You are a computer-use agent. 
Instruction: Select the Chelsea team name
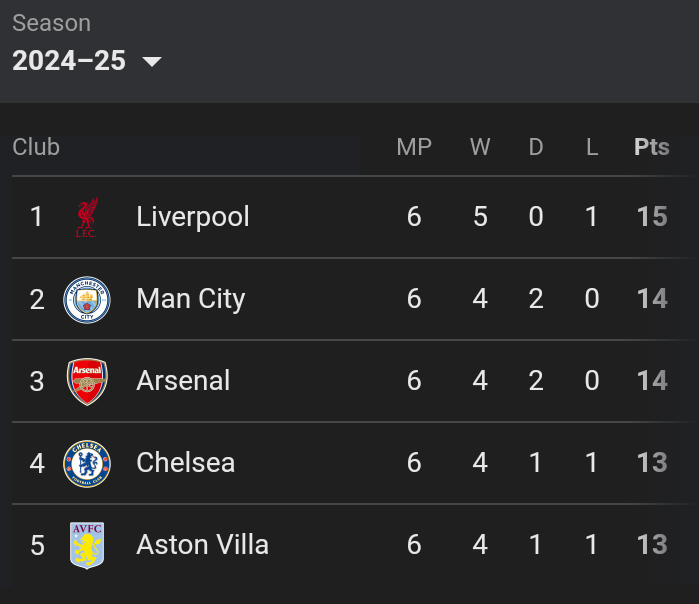186,463
